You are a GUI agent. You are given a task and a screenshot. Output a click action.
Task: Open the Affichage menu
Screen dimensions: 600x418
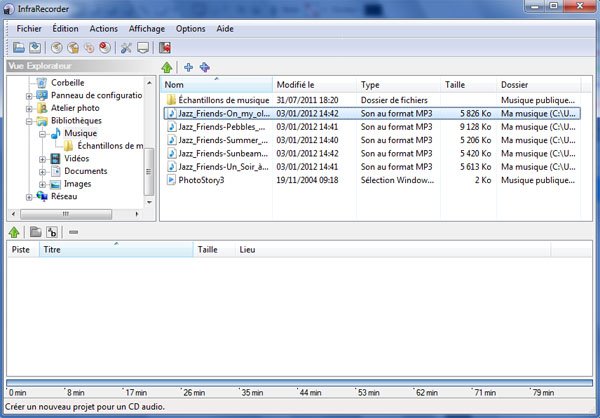(x=147, y=29)
